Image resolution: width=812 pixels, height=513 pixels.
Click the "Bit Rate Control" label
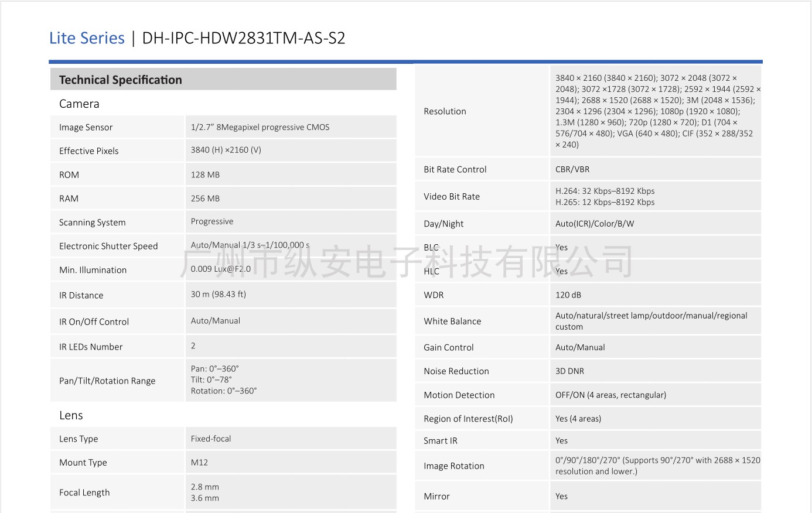tap(455, 169)
